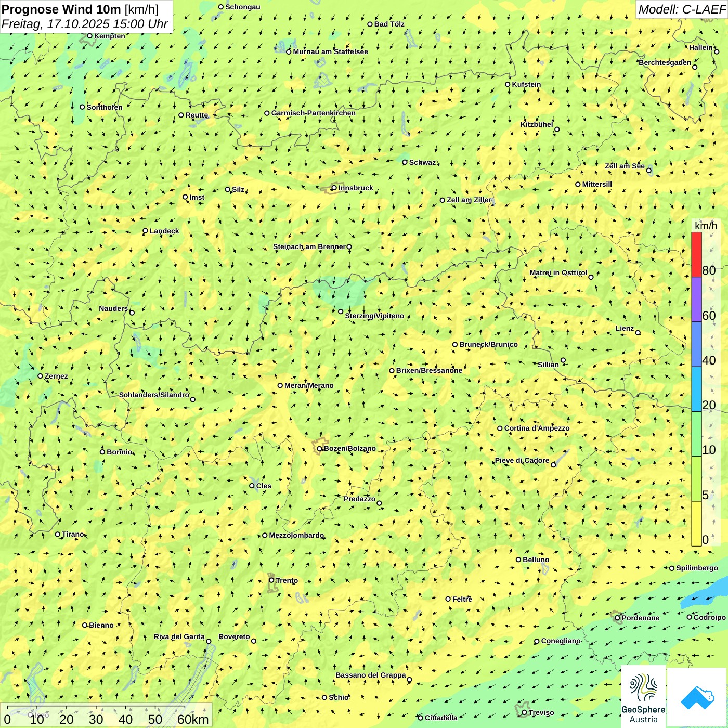Select the Sterzing/Vipiteno label
Viewport: 728px width, 728px height.
(x=374, y=316)
